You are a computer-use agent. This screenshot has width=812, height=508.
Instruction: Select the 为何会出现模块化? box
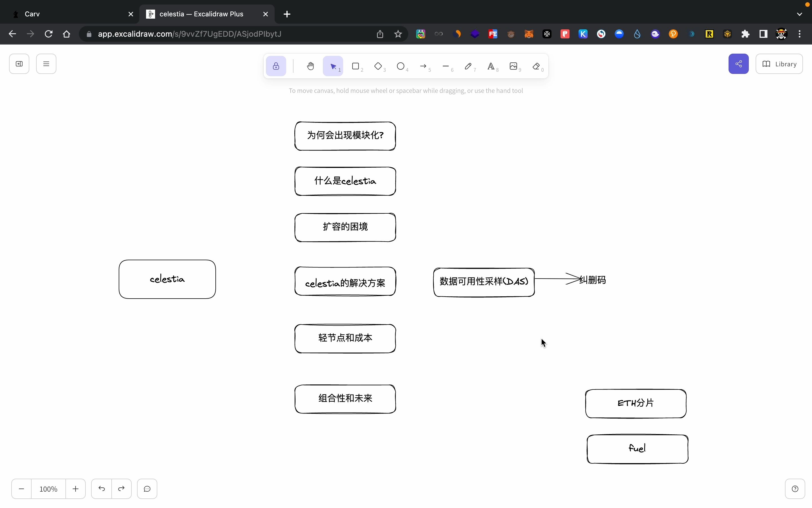tap(345, 136)
